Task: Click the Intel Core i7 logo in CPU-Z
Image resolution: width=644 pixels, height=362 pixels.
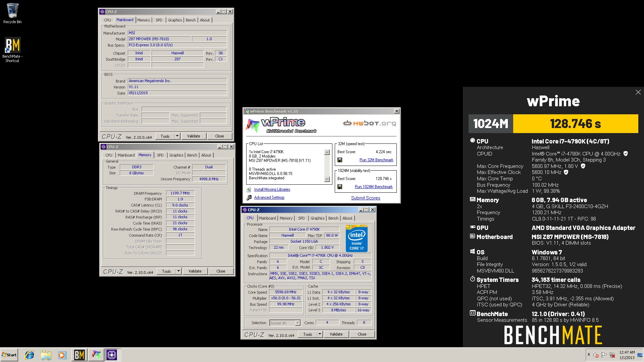Action: click(357, 238)
